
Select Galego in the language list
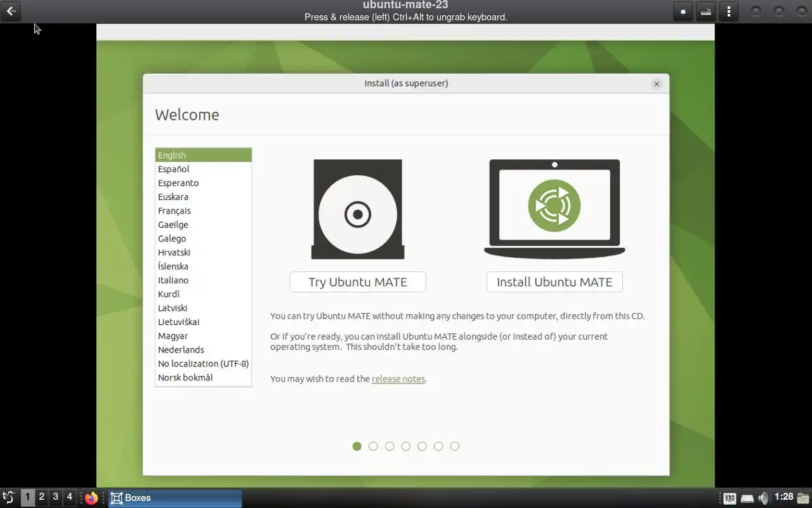click(204, 239)
